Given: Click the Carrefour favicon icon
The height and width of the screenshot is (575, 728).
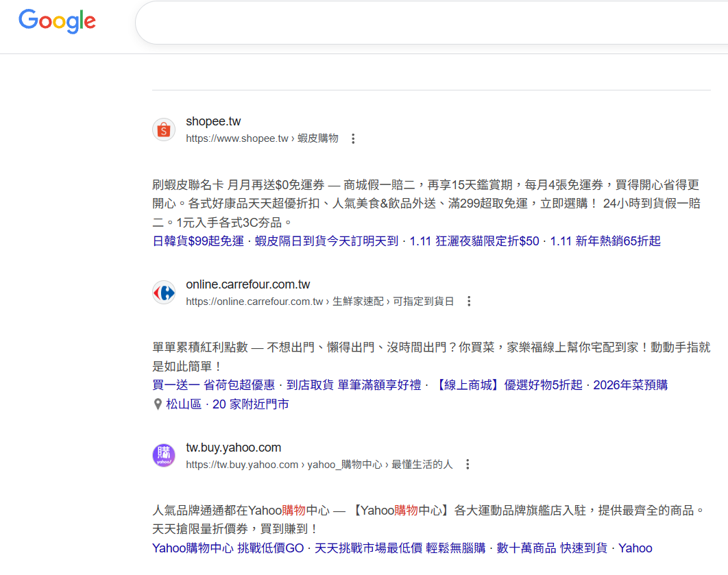Looking at the screenshot, I should [x=164, y=293].
